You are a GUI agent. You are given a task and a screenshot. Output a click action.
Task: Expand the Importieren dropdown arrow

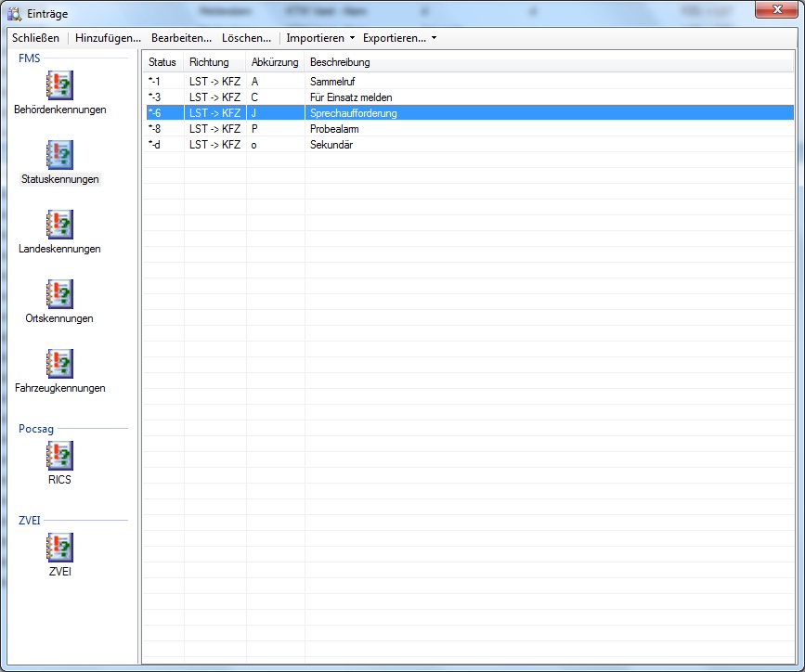pyautogui.click(x=352, y=38)
